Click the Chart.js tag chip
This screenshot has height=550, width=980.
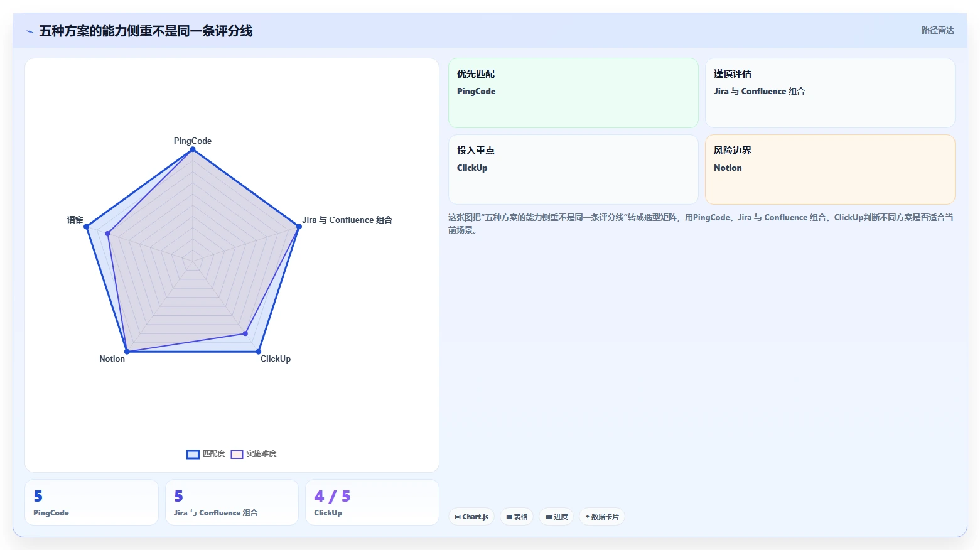471,517
